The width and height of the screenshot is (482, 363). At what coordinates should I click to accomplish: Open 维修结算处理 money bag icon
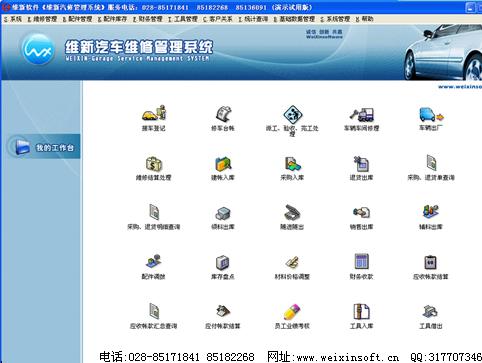(x=154, y=164)
